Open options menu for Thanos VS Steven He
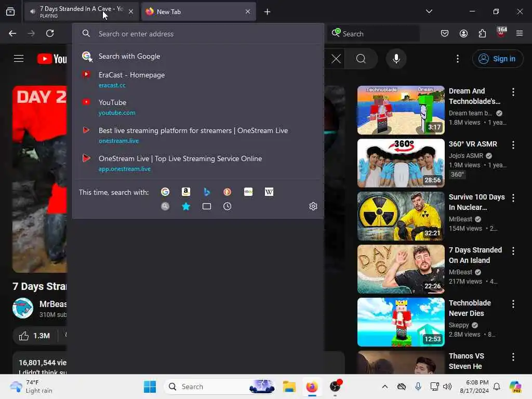532x399 pixels. [x=513, y=356]
